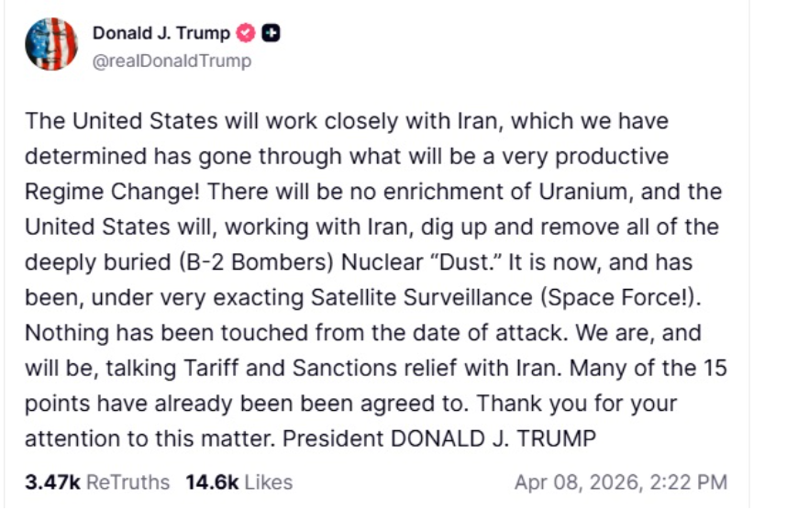
Task: Click the Donald J. Trump display name
Action: tap(162, 34)
